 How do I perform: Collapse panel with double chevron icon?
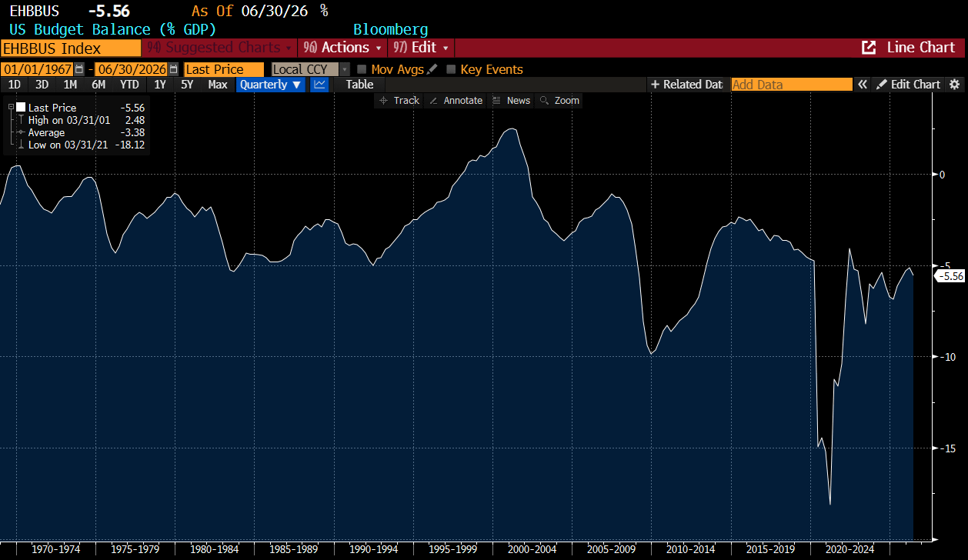863,85
